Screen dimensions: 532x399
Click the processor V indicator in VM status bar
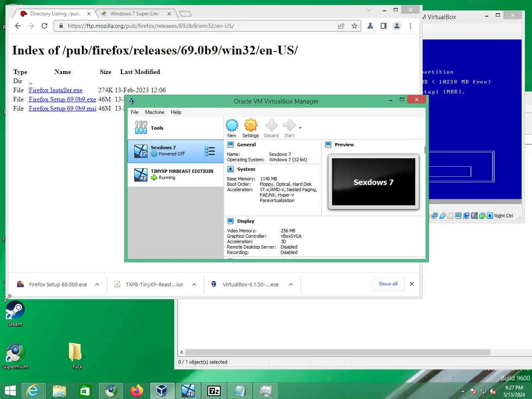point(474,216)
